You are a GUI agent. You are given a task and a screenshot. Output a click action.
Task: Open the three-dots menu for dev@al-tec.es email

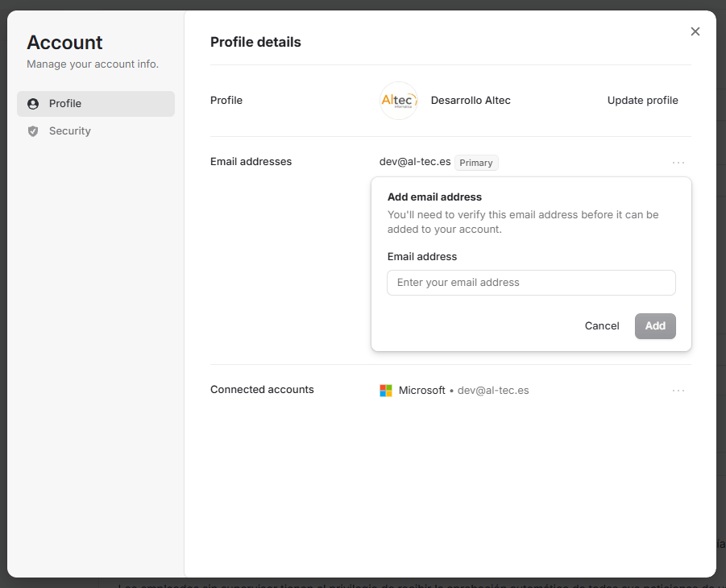point(678,163)
